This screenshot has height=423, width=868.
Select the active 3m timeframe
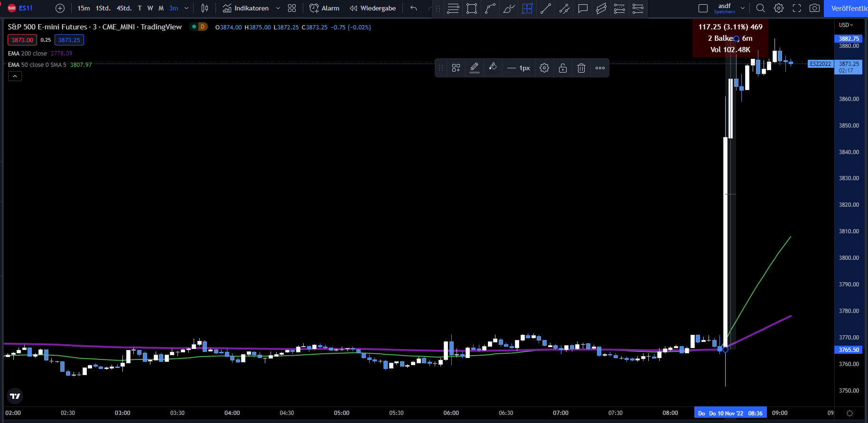[x=174, y=8]
